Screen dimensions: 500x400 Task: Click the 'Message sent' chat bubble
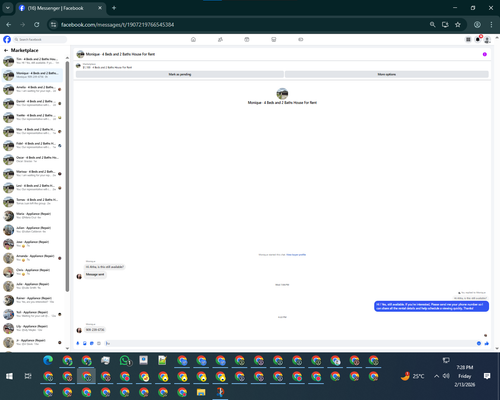point(95,274)
